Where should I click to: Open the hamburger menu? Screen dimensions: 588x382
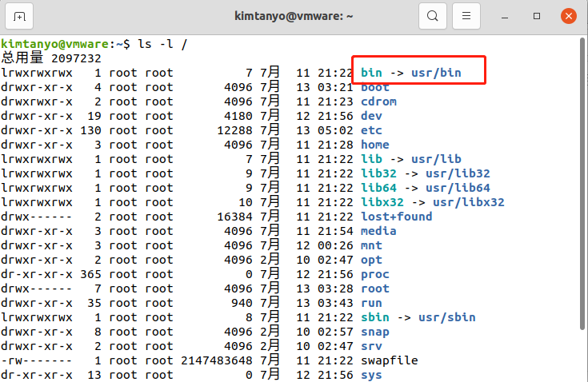(x=466, y=16)
